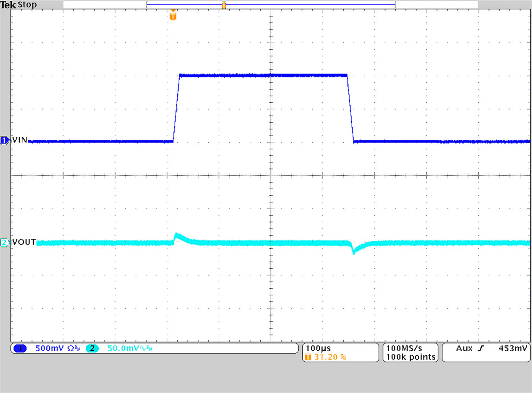This screenshot has height=393, width=532.
Task: Select the Aux trigger source readout
Action: (x=464, y=349)
